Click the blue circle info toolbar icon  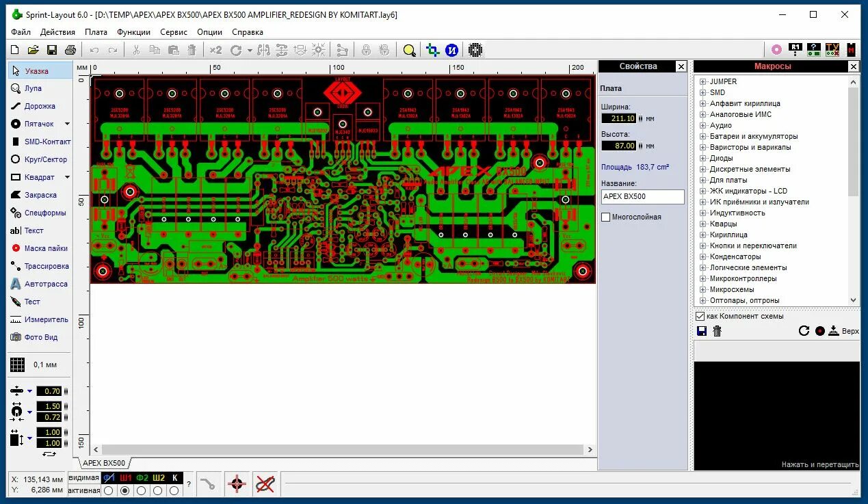[x=451, y=50]
